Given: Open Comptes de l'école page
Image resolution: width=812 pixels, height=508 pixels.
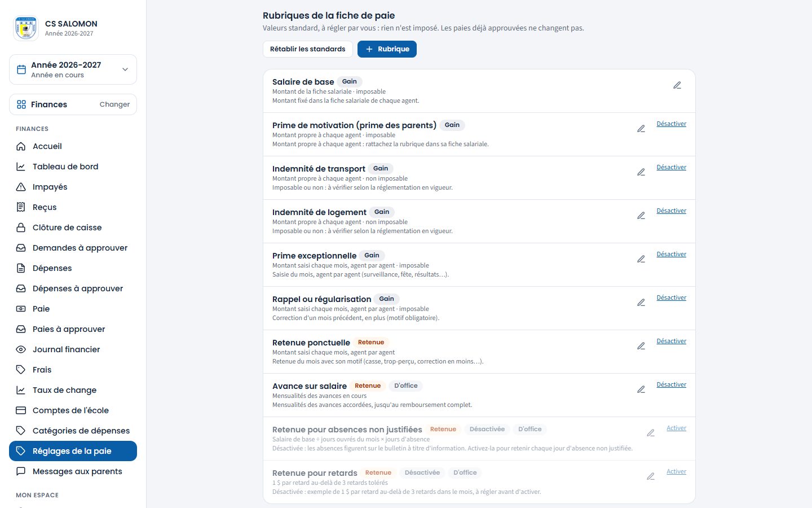Looking at the screenshot, I should 73,410.
